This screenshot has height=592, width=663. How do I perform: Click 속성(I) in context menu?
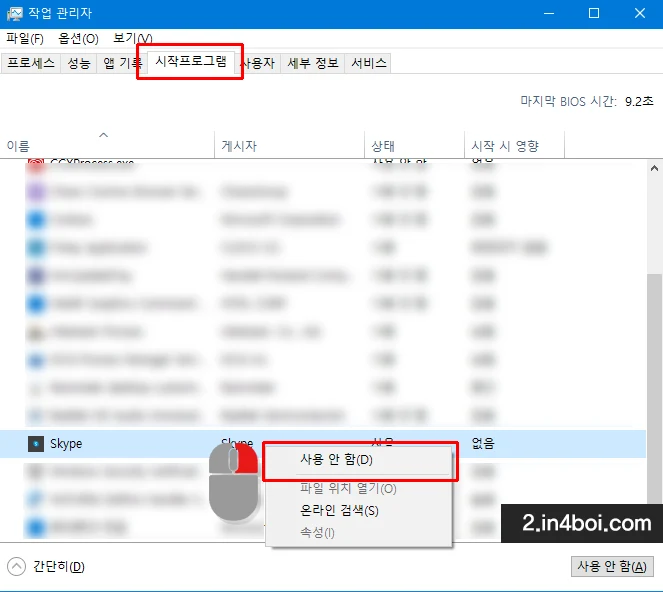coord(358,532)
